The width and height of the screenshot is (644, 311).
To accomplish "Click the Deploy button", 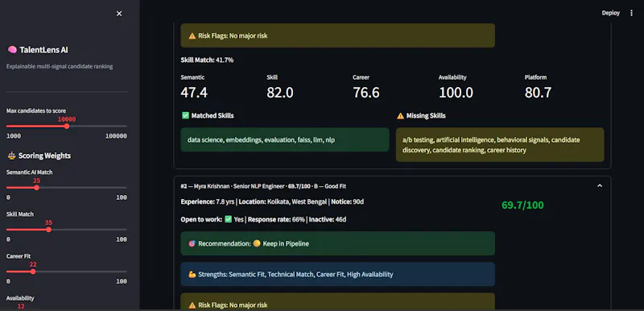I will (610, 13).
